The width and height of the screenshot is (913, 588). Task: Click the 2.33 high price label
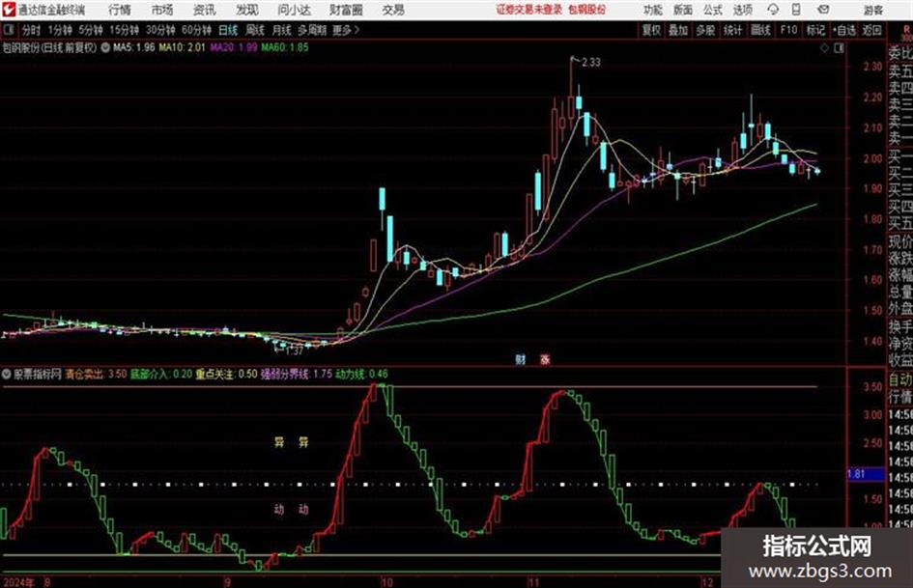(590, 63)
